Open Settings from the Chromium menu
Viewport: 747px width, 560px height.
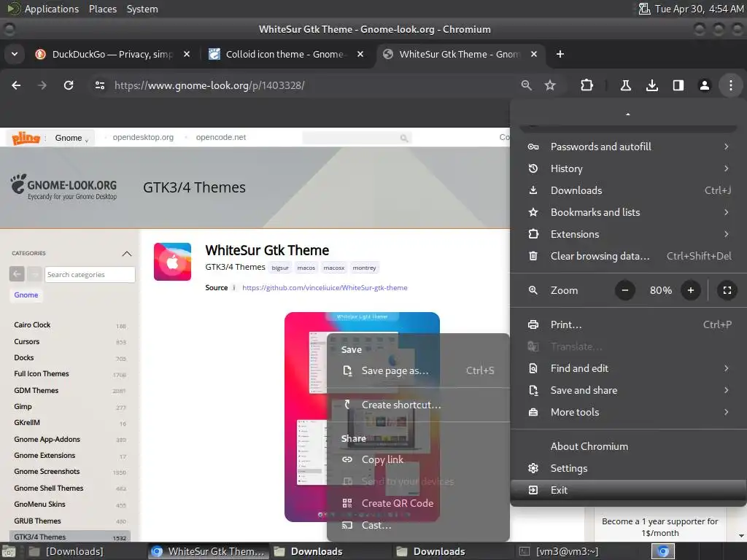click(x=628, y=469)
